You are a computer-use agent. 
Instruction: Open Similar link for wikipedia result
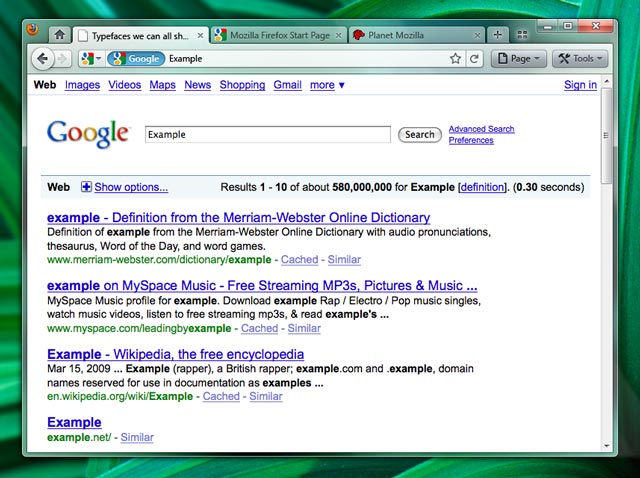(266, 396)
